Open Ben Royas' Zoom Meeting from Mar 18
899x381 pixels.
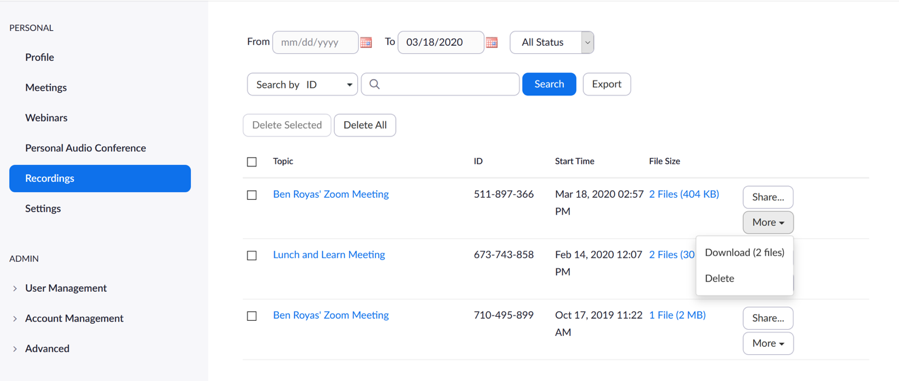click(331, 194)
